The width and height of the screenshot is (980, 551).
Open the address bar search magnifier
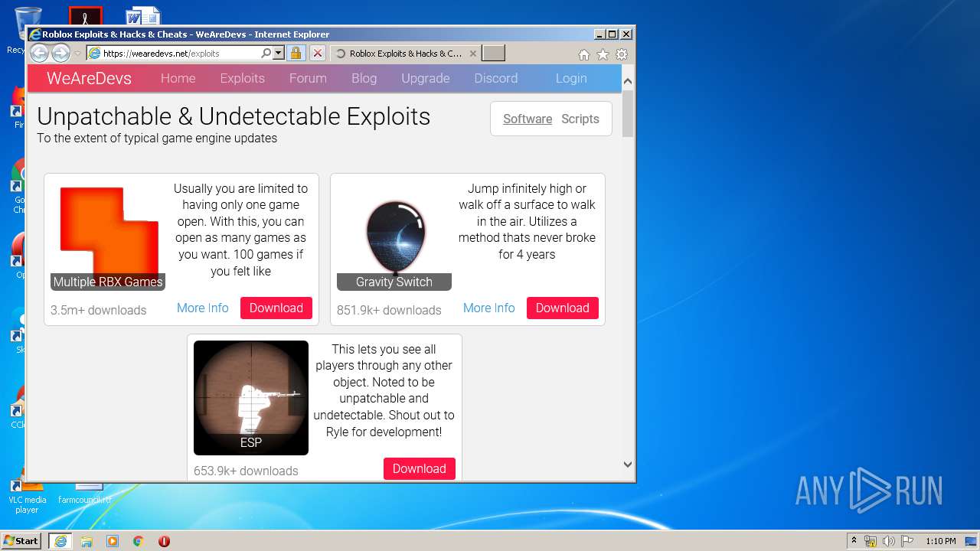(266, 54)
